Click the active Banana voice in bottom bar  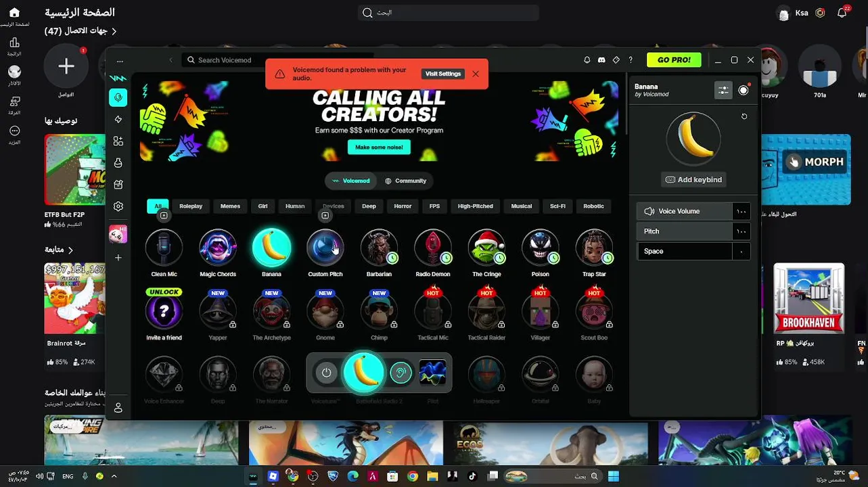coord(364,373)
